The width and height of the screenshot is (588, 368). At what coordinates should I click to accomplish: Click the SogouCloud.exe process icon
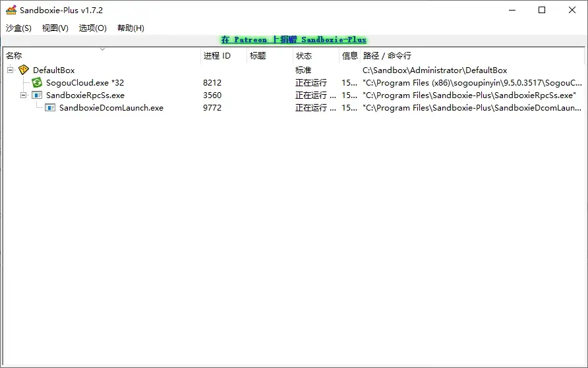tap(37, 82)
